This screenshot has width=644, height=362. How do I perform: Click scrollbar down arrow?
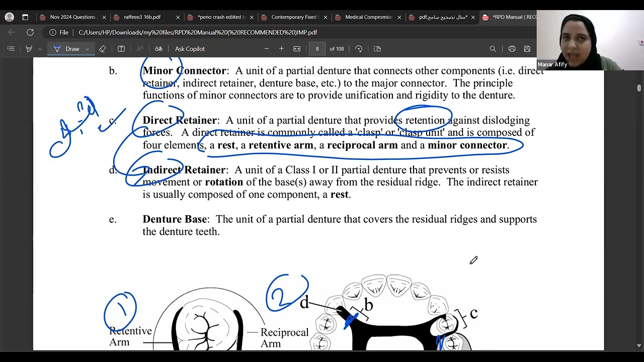pyautogui.click(x=639, y=345)
